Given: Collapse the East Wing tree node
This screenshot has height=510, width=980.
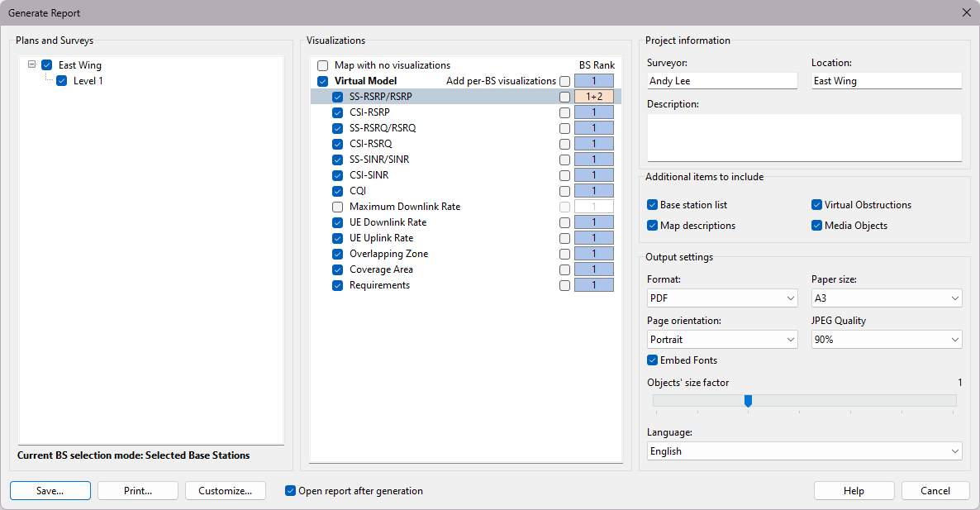Looking at the screenshot, I should coord(31,64).
